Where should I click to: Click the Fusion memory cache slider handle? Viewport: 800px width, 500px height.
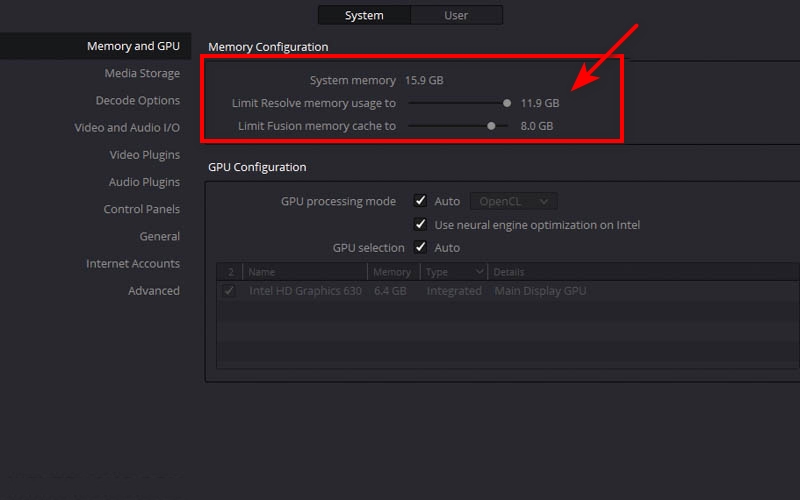coord(491,126)
